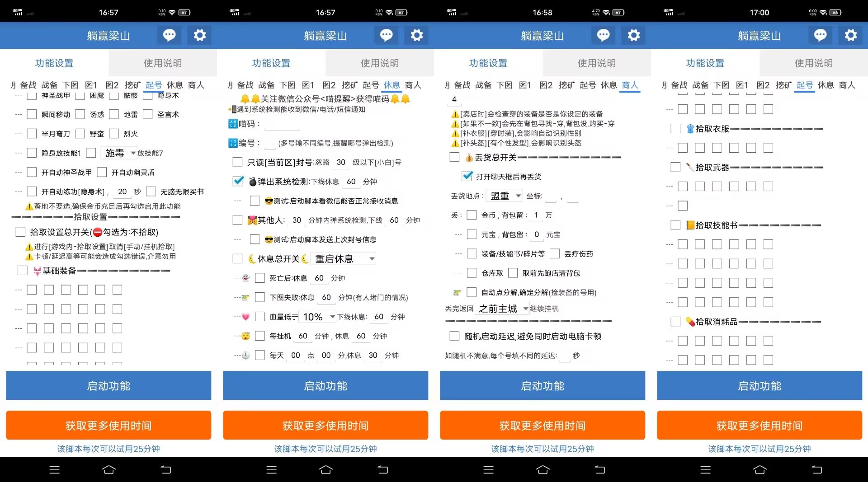Screen dimensions: 868x482
Task: Open the message bubble icon in the first header
Action: 169,35
